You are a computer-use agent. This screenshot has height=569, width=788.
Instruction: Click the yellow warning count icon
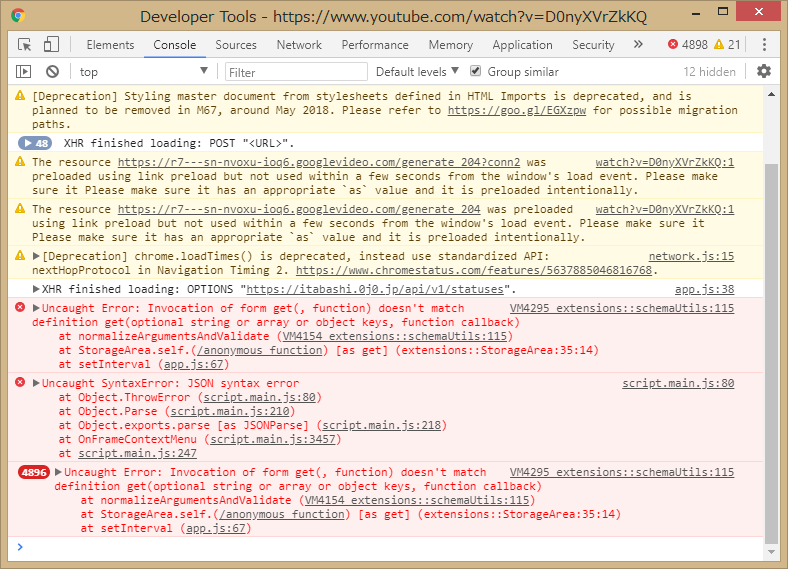(726, 45)
